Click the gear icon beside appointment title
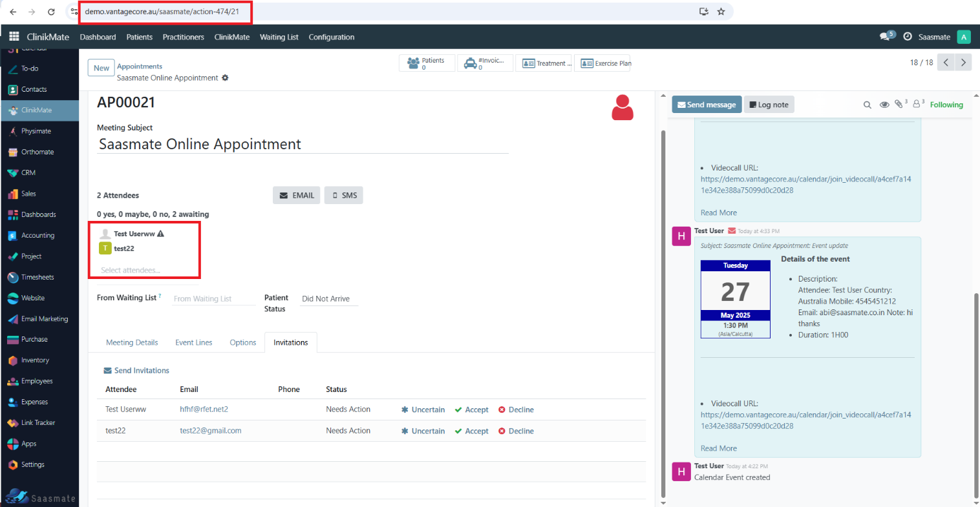Image resolution: width=980 pixels, height=507 pixels. (x=225, y=78)
